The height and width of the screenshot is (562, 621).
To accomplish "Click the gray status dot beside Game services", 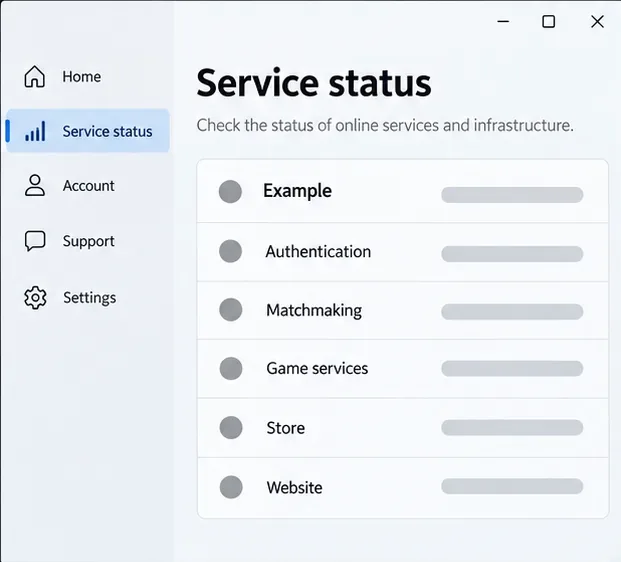I will pos(231,369).
